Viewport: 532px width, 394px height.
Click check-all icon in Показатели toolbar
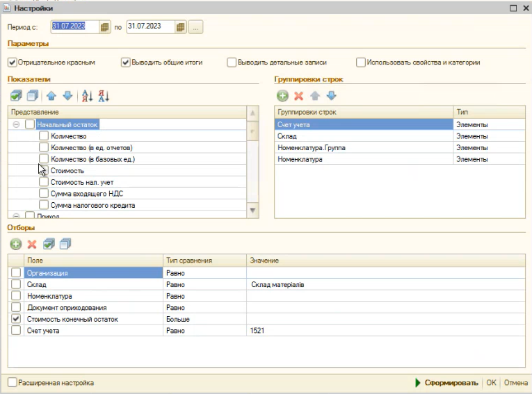tap(17, 96)
